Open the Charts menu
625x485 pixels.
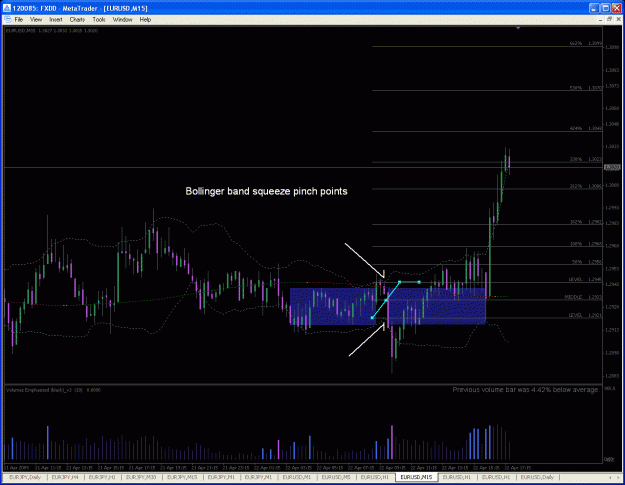point(77,20)
